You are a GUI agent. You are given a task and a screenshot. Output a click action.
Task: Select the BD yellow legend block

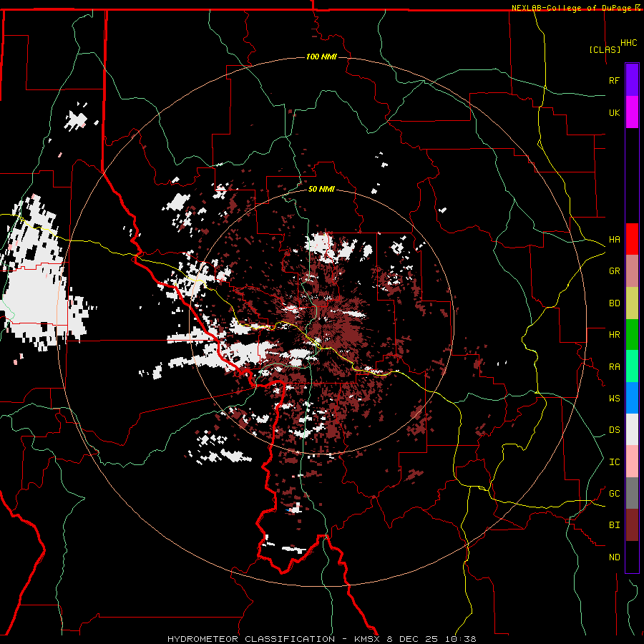632,303
